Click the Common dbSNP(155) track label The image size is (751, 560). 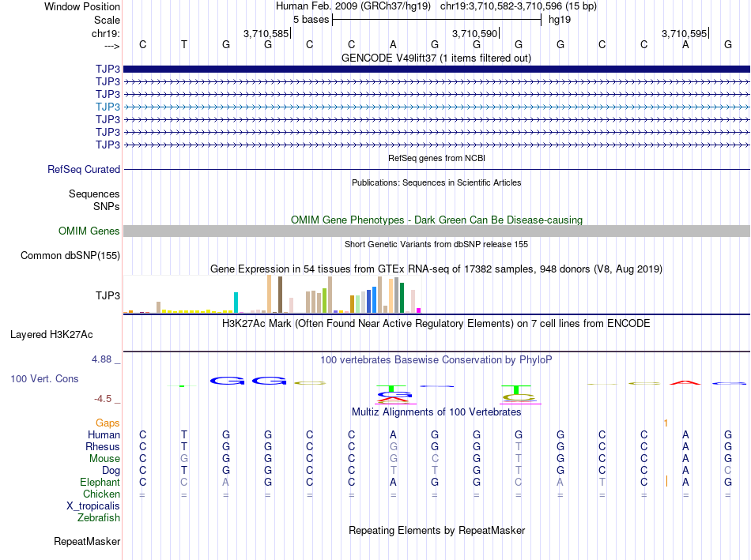click(x=70, y=256)
